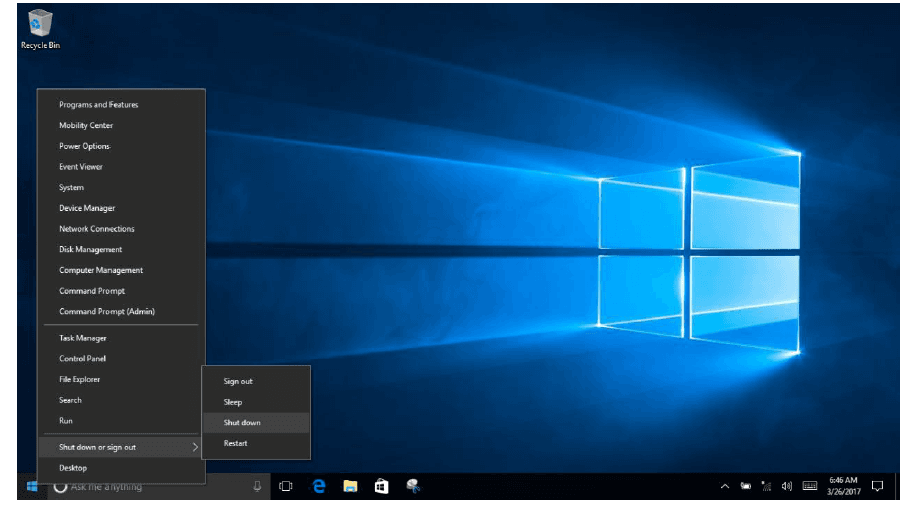Viewport: 917px width, 507px height.
Task: Click the taskbar clock and date
Action: tap(843, 486)
